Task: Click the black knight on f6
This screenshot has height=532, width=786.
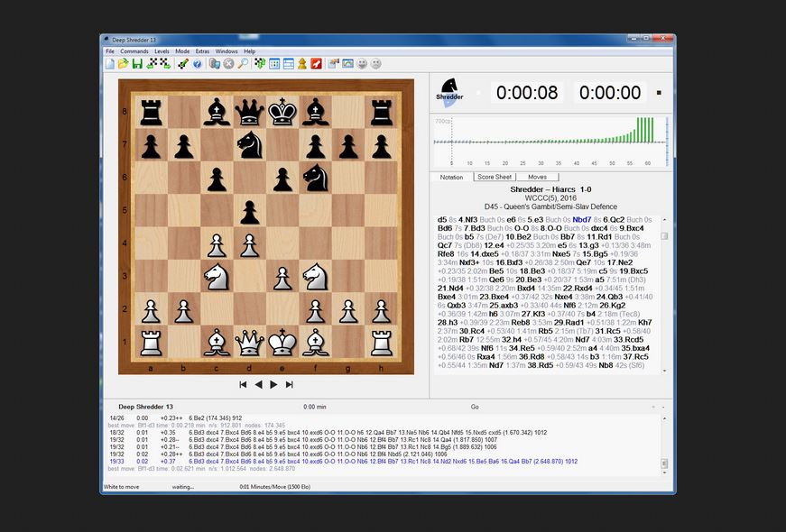Action: pos(315,178)
